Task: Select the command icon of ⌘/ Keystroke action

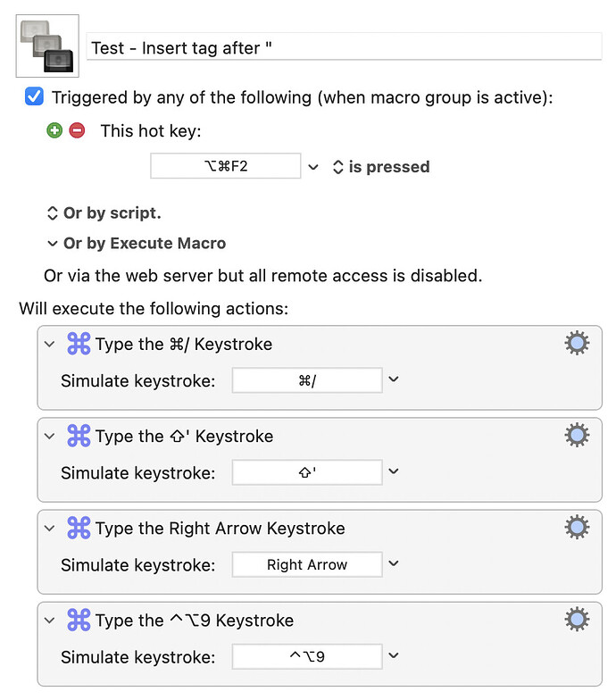Action: pyautogui.click(x=79, y=344)
